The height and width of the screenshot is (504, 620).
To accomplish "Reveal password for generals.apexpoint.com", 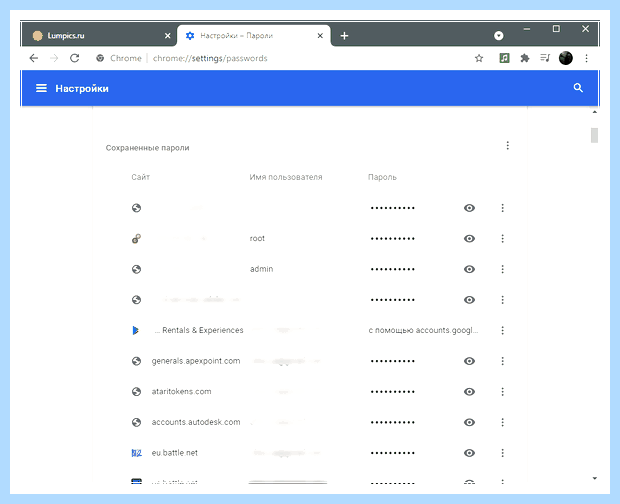I will pos(469,361).
